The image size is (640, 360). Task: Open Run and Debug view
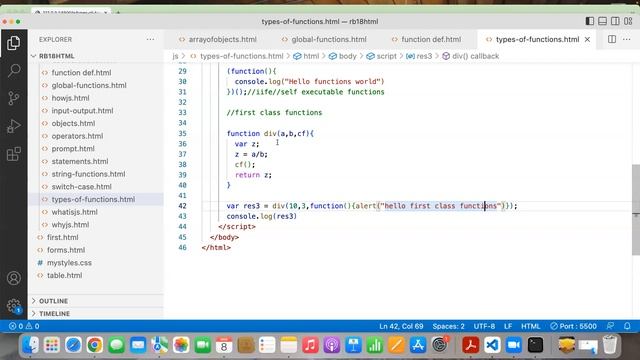(13, 126)
